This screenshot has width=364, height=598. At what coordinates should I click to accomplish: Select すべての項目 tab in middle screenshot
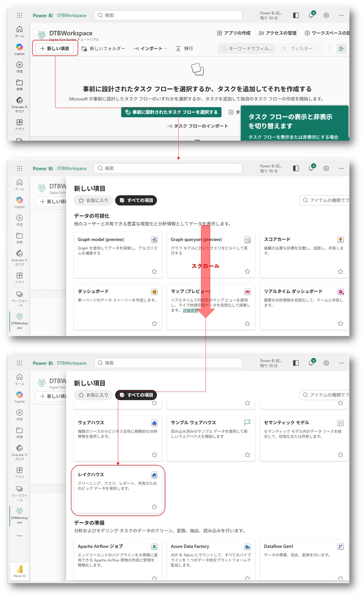136,200
